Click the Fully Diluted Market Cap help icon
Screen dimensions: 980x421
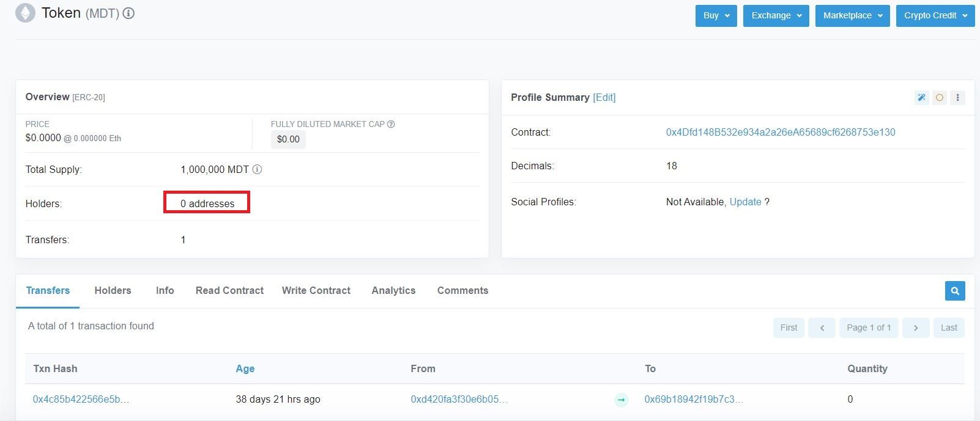point(392,124)
